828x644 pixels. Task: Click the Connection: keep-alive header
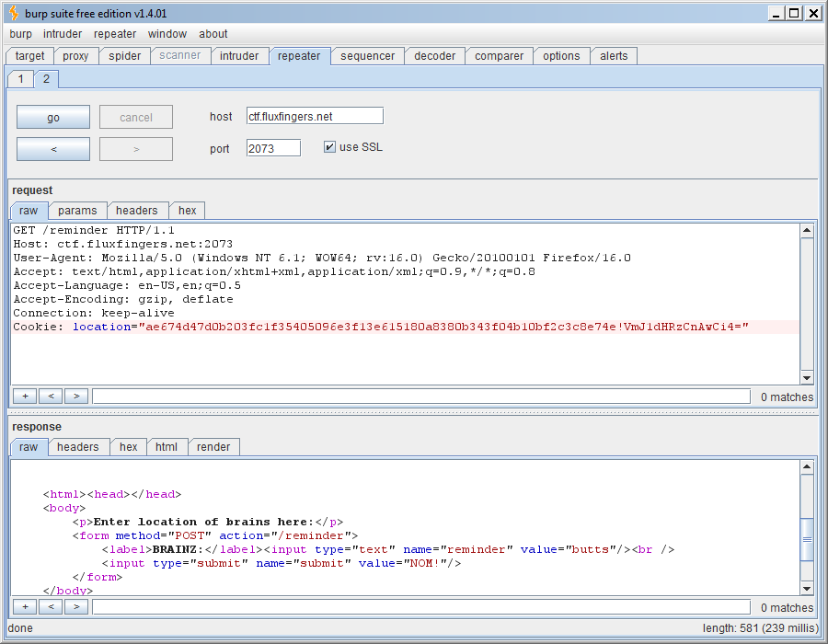pos(94,313)
